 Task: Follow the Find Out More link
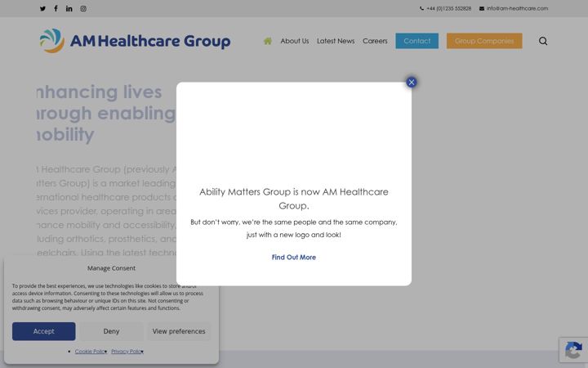[294, 258]
